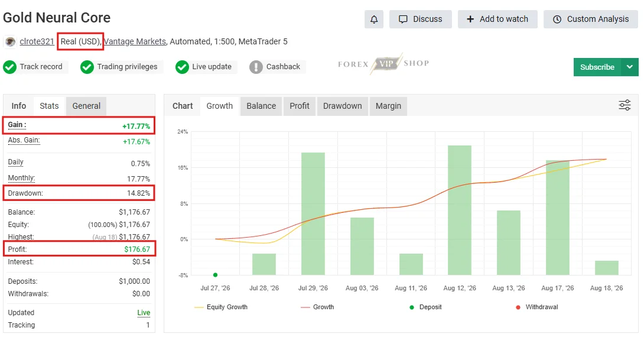Click the Drawdown value 14.82%
Image resolution: width=644 pixels, height=337 pixels.
coord(138,193)
